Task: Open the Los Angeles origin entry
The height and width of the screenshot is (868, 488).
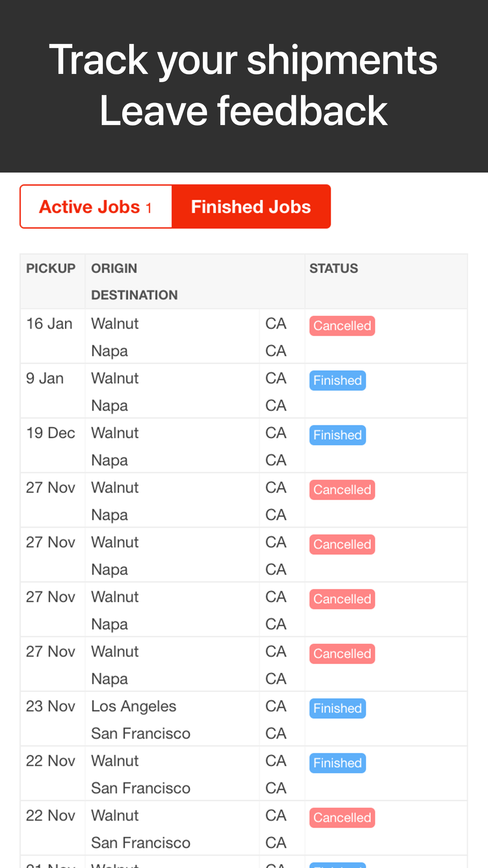Action: 134,706
